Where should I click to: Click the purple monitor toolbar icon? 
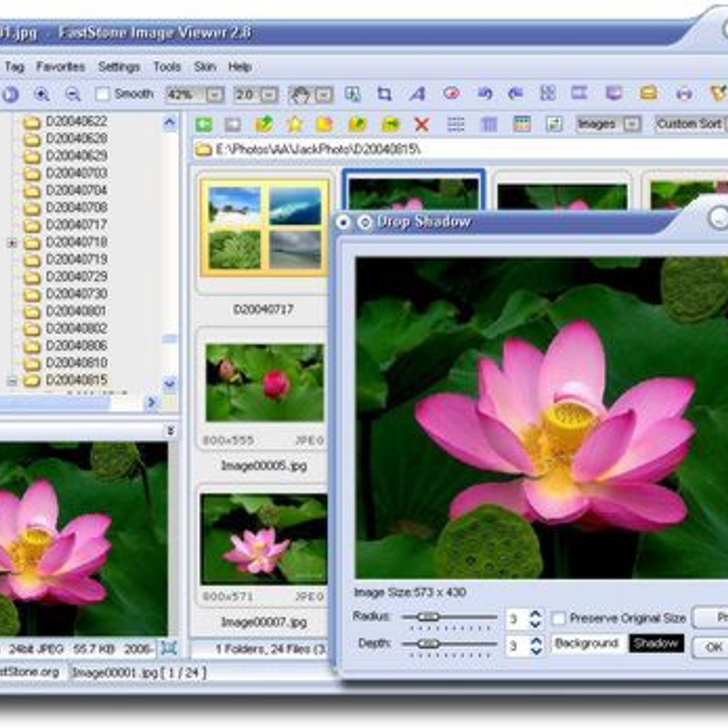614,93
